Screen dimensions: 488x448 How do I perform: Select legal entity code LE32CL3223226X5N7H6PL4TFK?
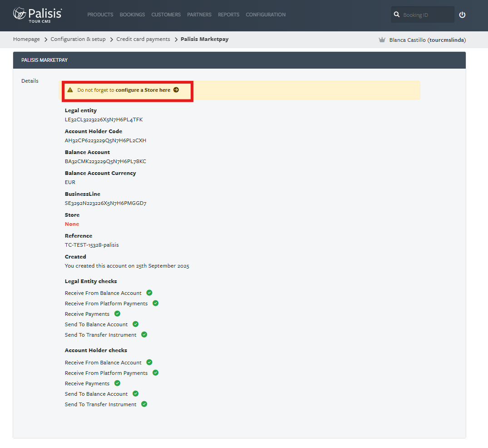coord(104,119)
